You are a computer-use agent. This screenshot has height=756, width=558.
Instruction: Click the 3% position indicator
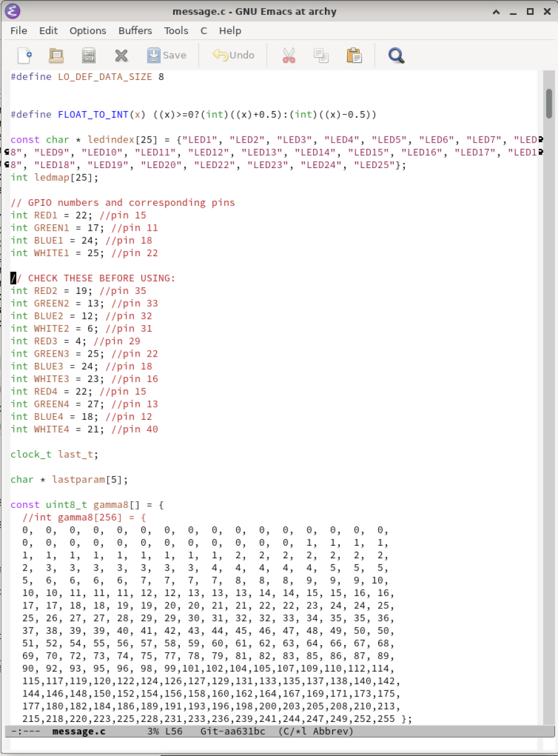[154, 732]
